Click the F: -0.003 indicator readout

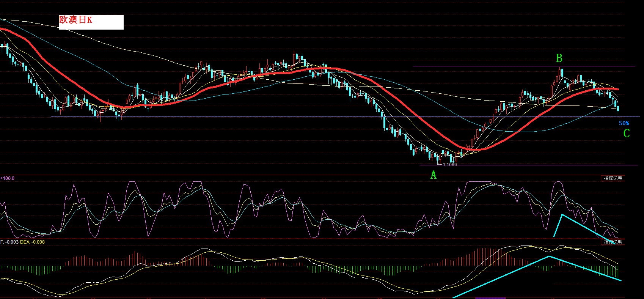pos(9,242)
